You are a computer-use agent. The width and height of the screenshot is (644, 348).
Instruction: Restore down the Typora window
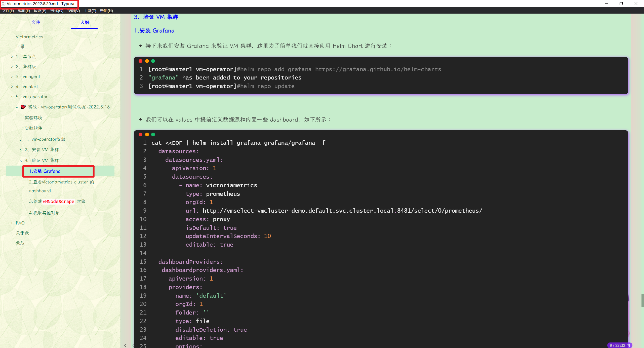pyautogui.click(x=621, y=4)
